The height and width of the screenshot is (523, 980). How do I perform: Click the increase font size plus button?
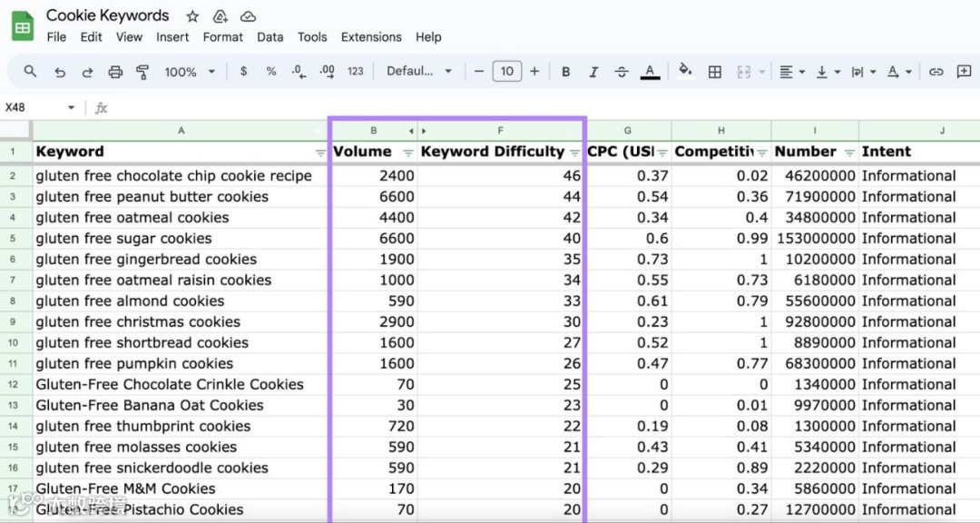(534, 72)
